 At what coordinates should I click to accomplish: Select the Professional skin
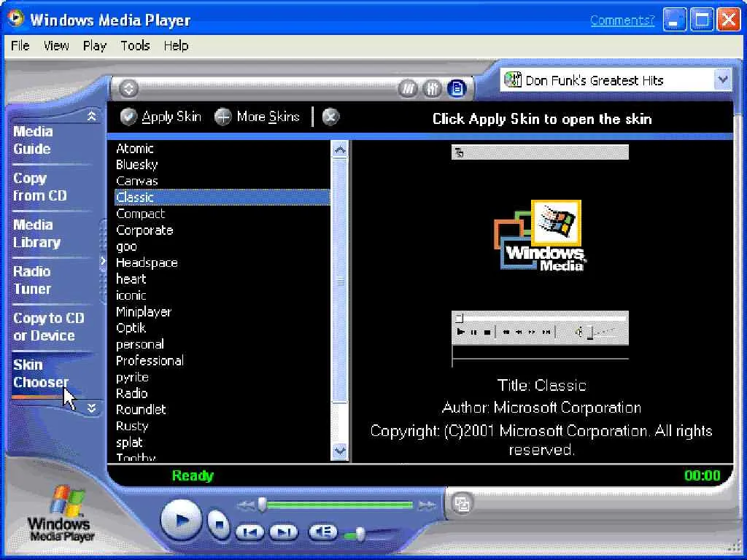pos(222,360)
